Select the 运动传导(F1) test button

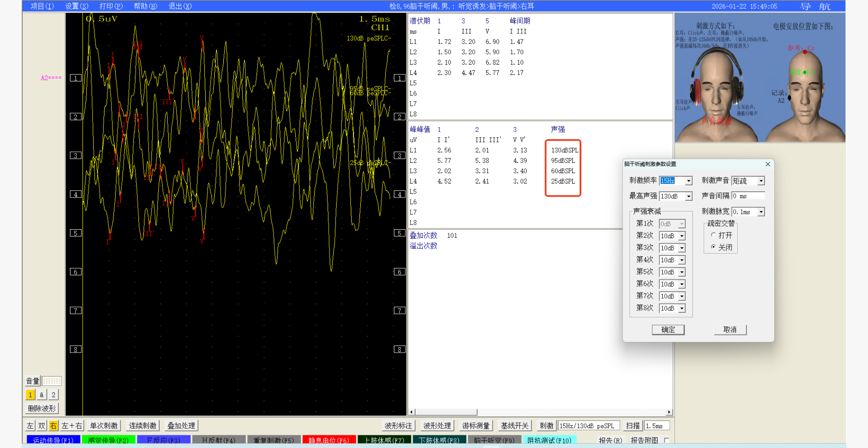53,440
